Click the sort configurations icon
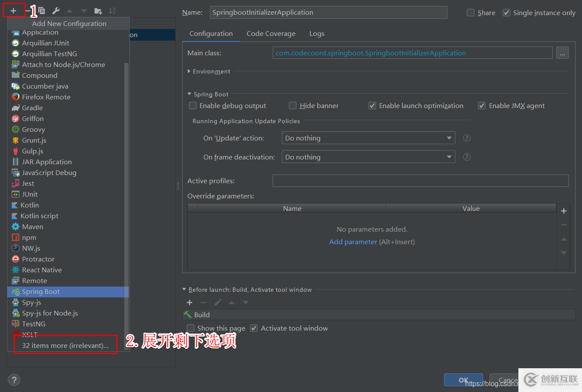 click(112, 11)
